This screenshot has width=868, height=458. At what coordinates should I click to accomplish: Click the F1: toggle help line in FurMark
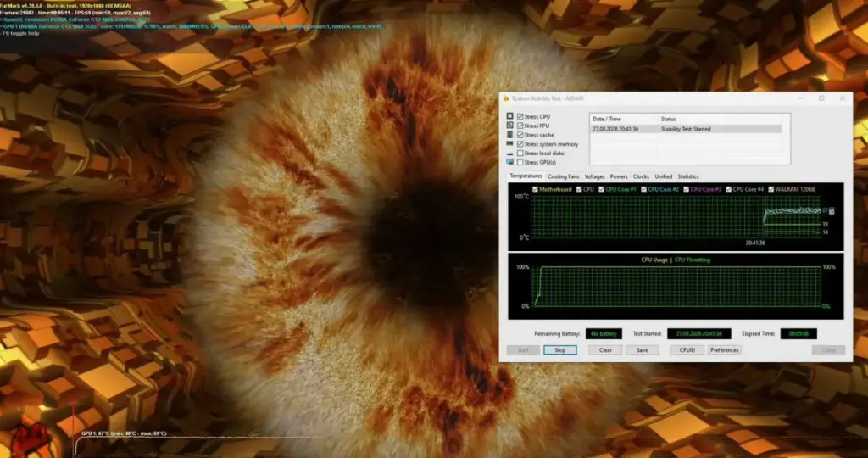click(20, 33)
